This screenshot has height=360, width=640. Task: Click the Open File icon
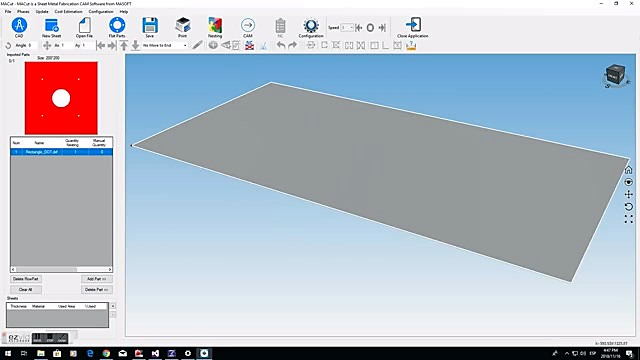point(84,25)
